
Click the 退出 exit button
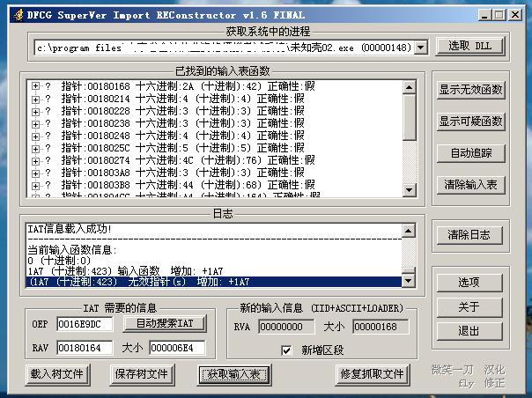click(469, 330)
